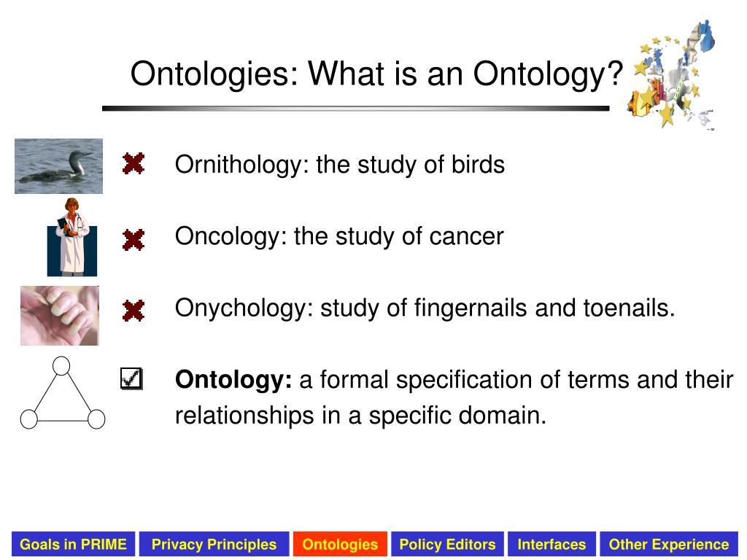Click the Oncology definition line

(x=339, y=236)
